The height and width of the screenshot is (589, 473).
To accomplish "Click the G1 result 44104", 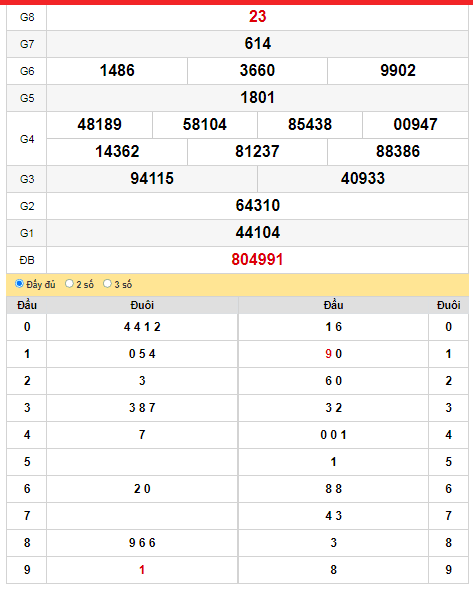I will 257,233.
